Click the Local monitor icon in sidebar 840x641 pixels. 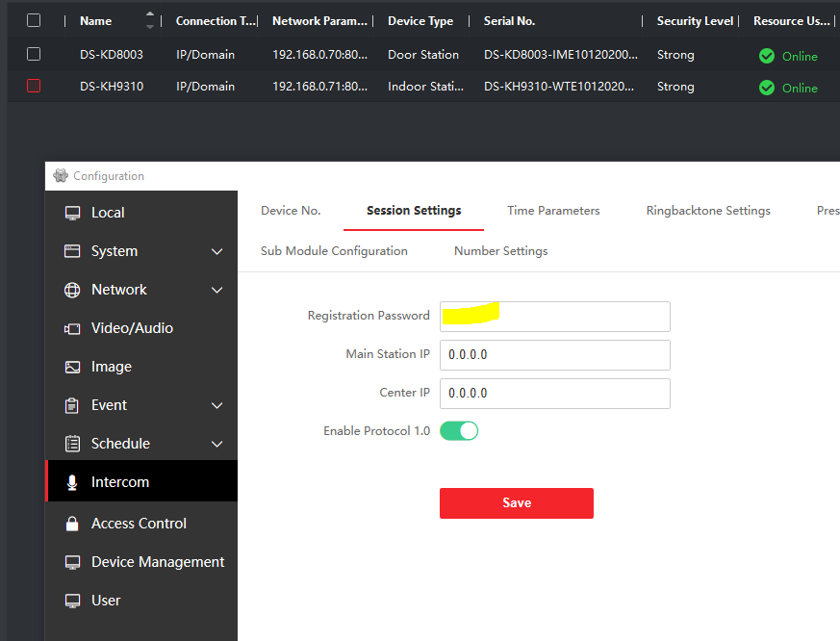click(x=72, y=213)
